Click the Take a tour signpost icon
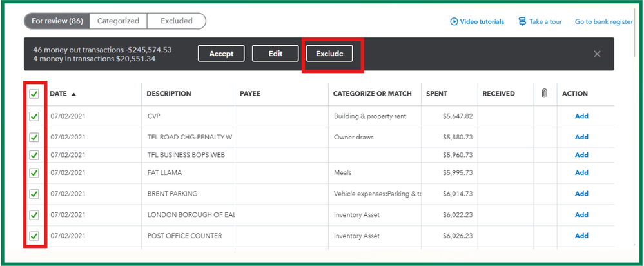The width and height of the screenshot is (644, 266). [x=522, y=21]
